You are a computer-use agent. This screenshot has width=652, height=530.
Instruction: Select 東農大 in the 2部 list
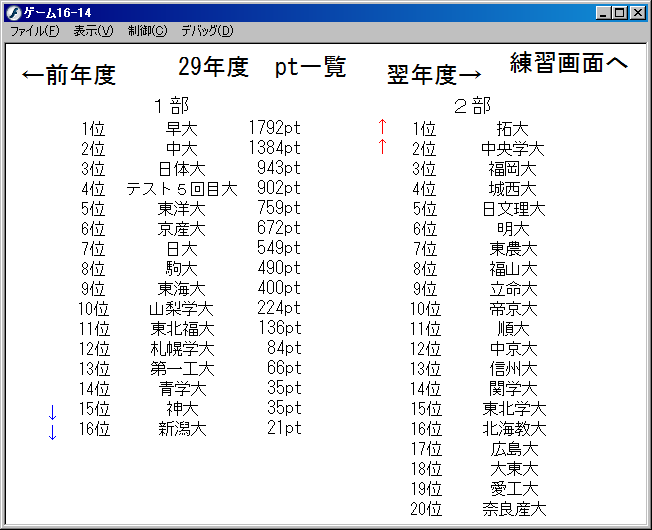point(513,249)
